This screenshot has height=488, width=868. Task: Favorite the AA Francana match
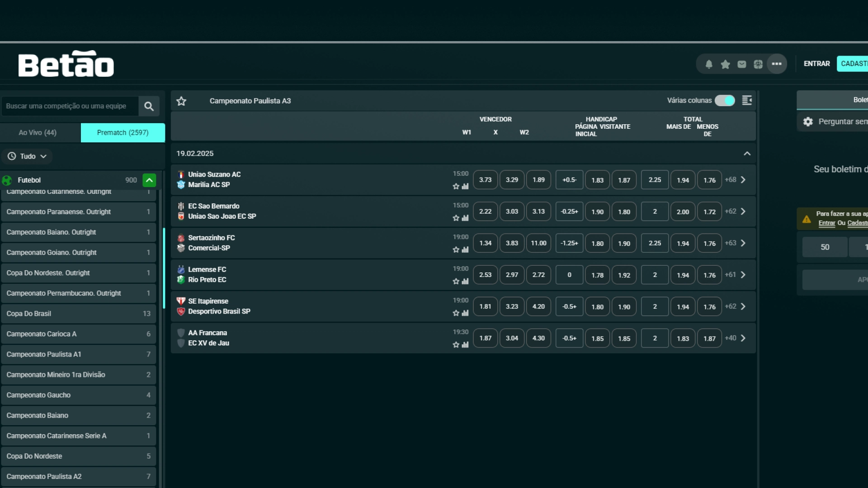point(456,344)
